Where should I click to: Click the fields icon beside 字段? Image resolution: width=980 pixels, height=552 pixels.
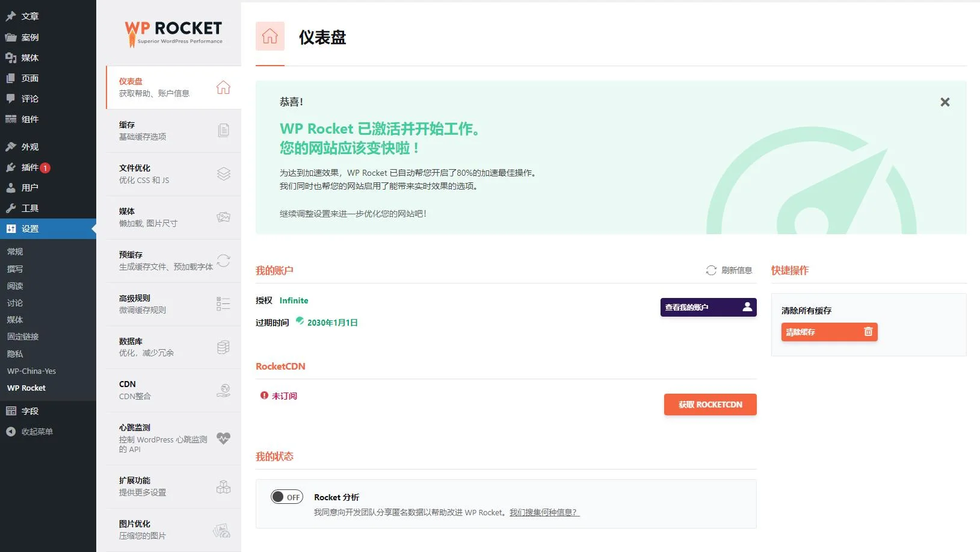11,411
